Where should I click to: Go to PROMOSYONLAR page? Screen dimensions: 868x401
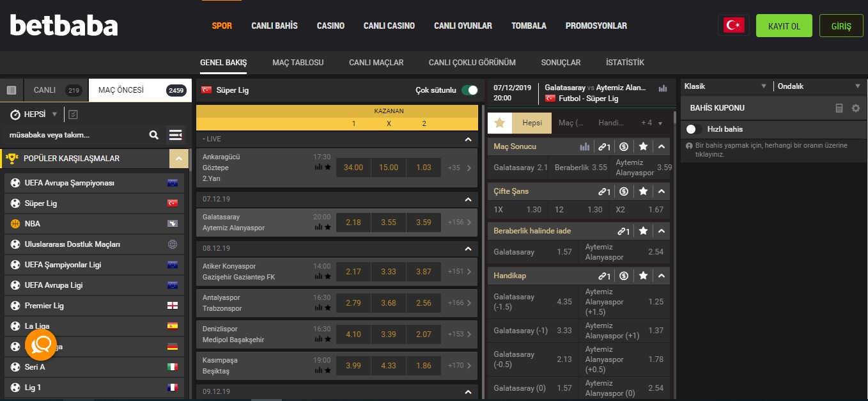596,26
